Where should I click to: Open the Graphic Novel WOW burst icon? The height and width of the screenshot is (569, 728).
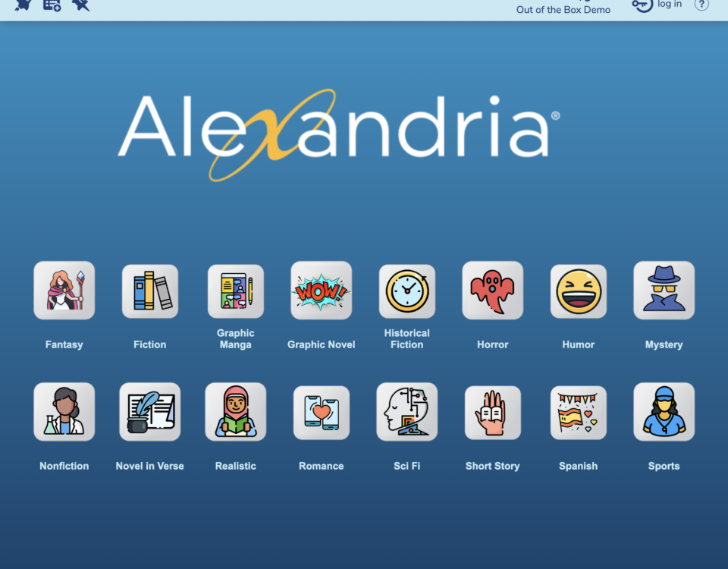coord(322,291)
